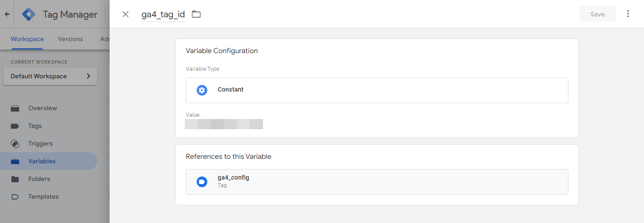Open Templates in the sidebar
Image resolution: width=644 pixels, height=223 pixels.
(x=43, y=196)
